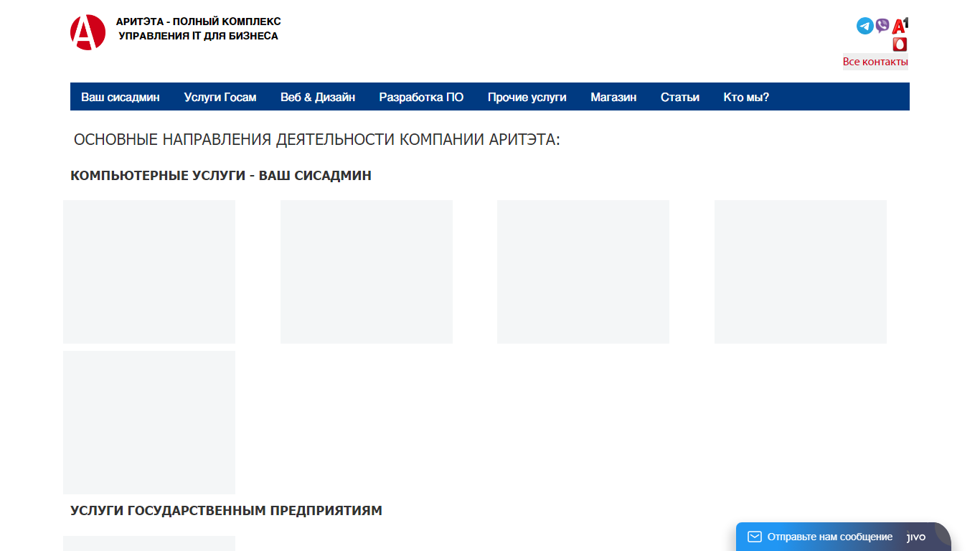Click Отправьте нам сообщение chat button
Viewport: 980px width, 551px height.
(x=844, y=537)
